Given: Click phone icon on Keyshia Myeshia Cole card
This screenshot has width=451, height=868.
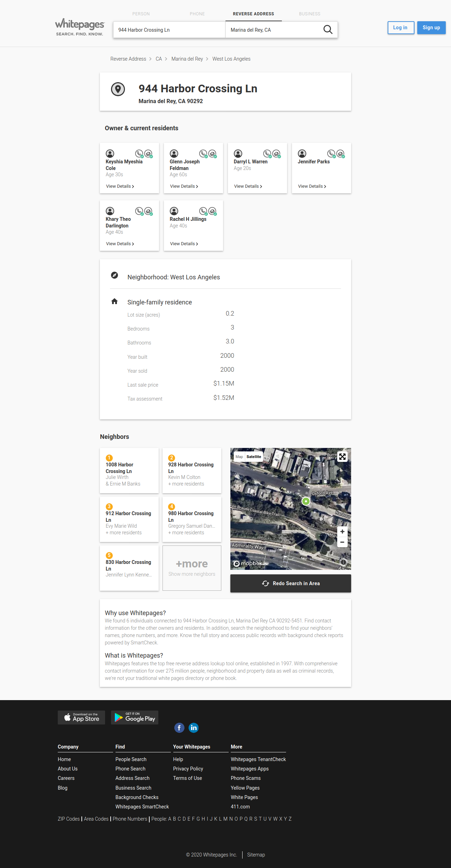Looking at the screenshot, I should point(139,154).
